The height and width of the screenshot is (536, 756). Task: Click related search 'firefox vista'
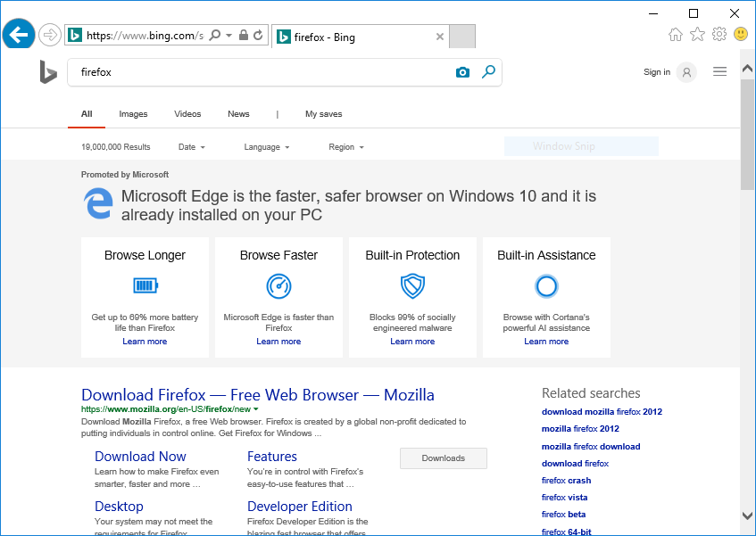pos(564,498)
